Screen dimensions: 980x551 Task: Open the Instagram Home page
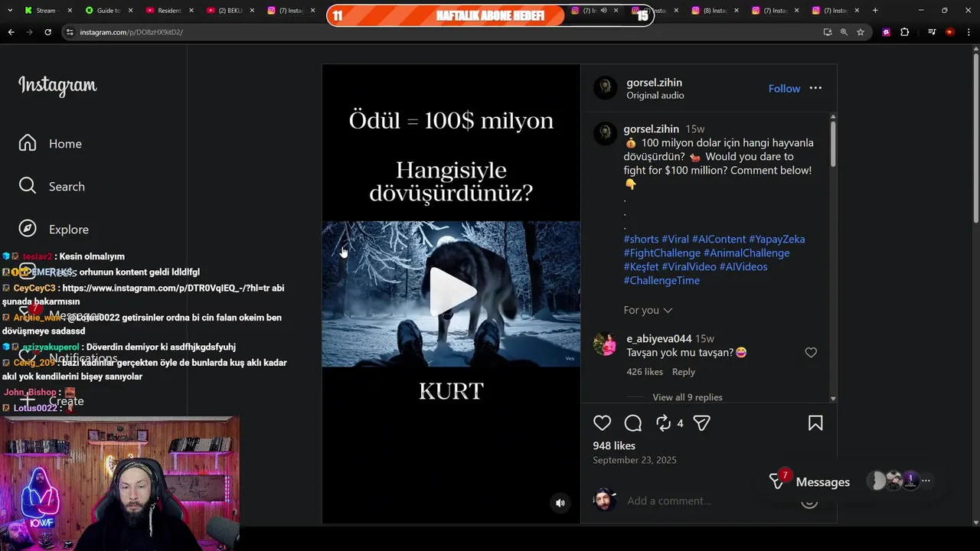point(51,144)
